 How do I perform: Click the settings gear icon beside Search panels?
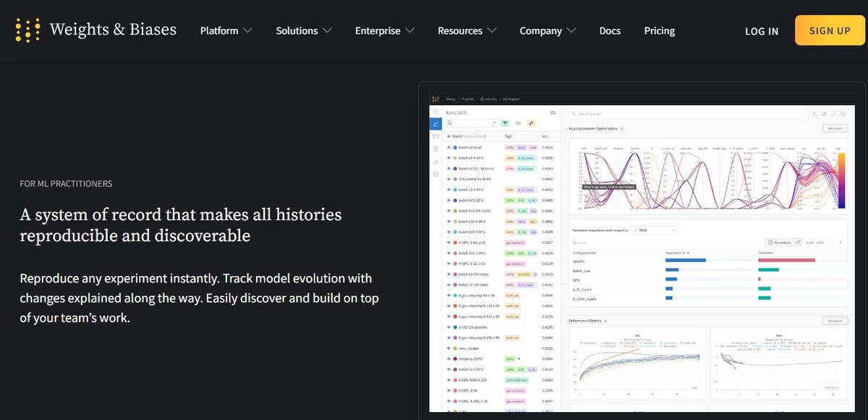coord(843,114)
